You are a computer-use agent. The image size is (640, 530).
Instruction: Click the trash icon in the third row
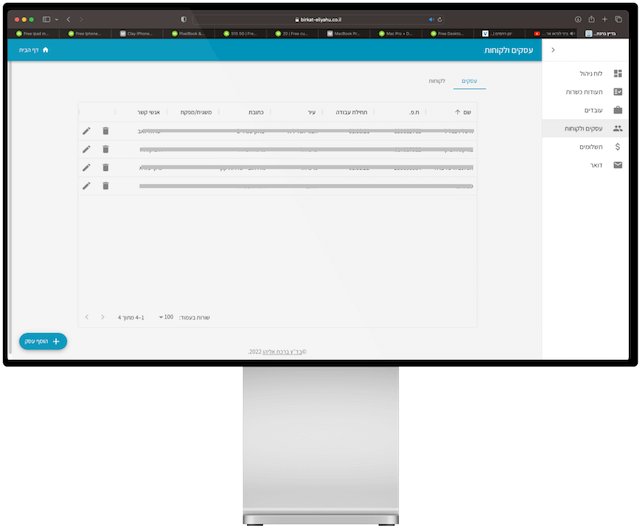105,167
